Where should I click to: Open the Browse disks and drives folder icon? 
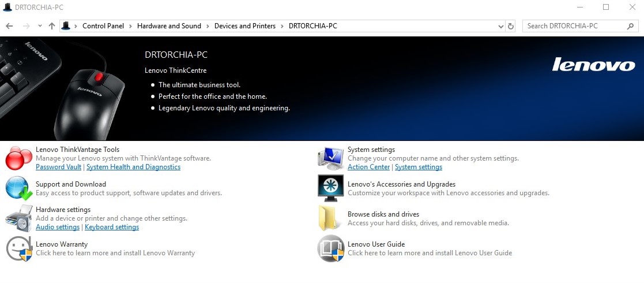[329, 218]
